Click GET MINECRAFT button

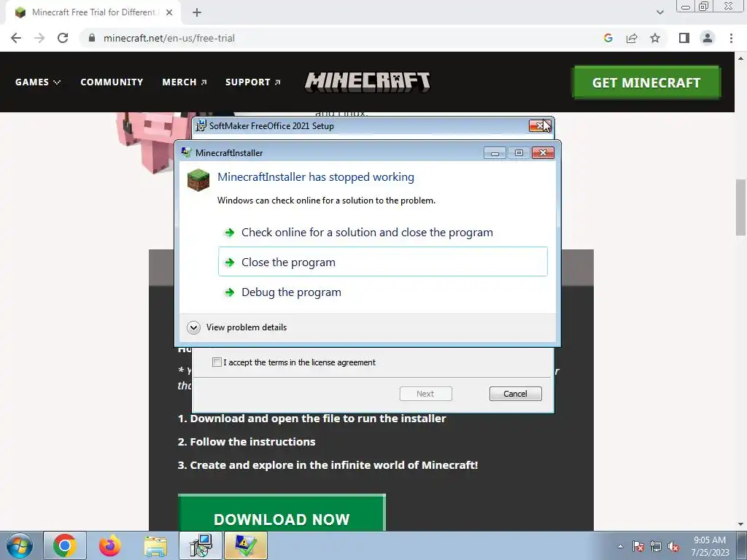[x=646, y=82]
